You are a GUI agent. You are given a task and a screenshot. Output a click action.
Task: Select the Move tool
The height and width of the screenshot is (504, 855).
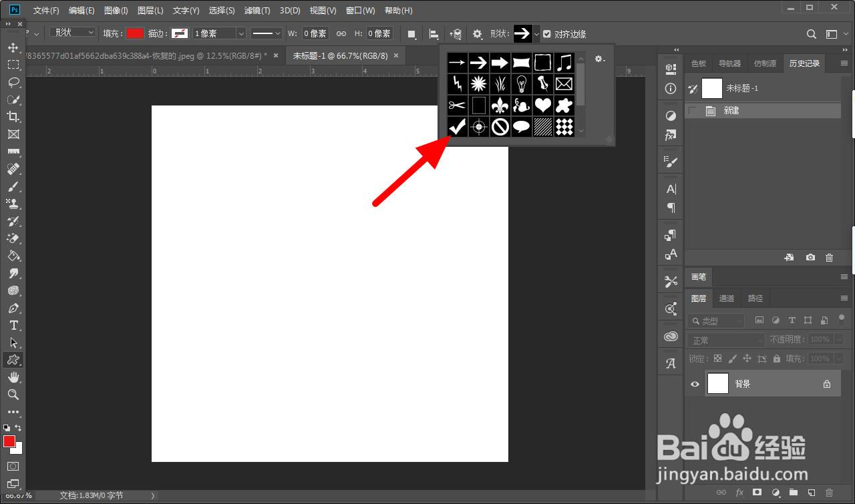point(13,47)
